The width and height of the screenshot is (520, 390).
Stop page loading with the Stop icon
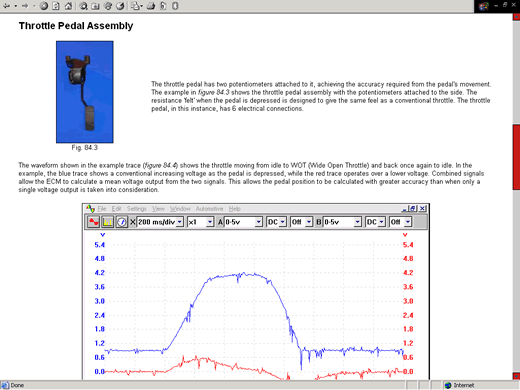[x=44, y=6]
